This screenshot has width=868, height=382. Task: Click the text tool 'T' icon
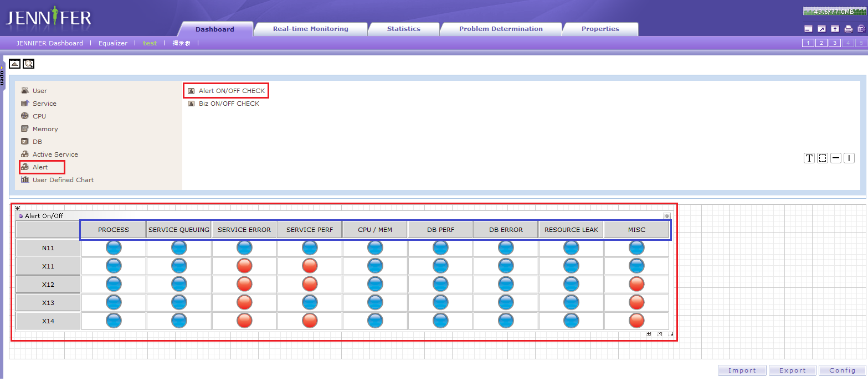[x=809, y=158]
